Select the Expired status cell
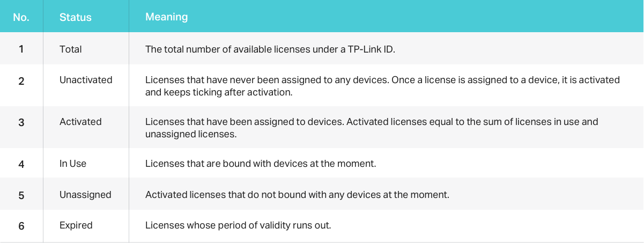644x243 pixels. (x=76, y=225)
